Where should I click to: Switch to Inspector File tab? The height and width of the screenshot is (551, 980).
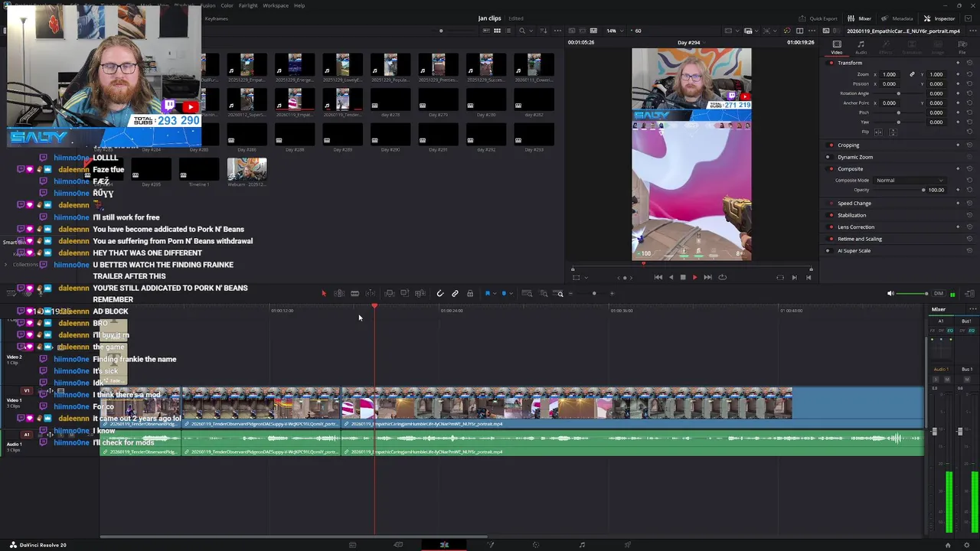(x=962, y=47)
